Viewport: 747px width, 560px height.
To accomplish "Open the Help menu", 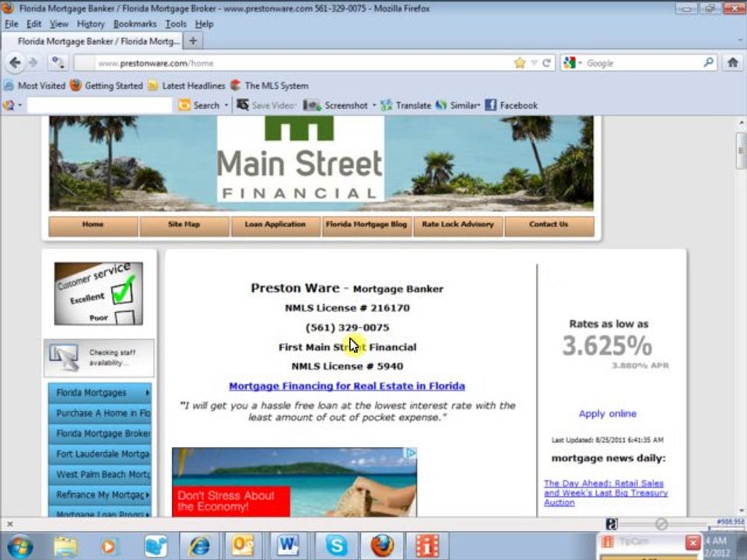I will click(205, 24).
